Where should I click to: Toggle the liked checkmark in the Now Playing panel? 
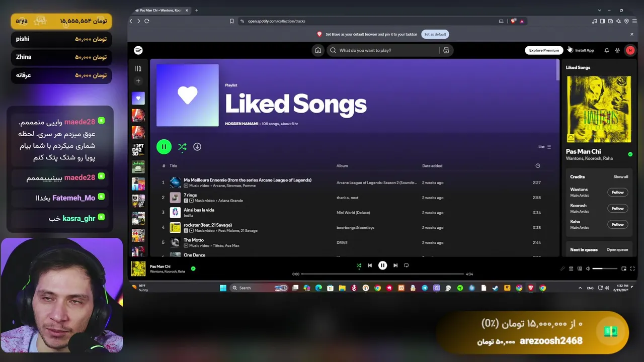[x=630, y=154]
